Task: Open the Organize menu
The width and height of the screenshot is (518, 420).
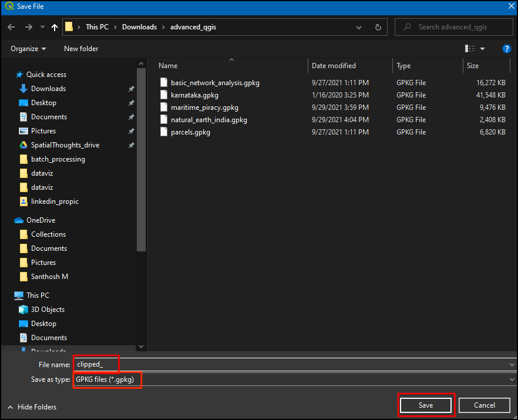Action: click(28, 49)
